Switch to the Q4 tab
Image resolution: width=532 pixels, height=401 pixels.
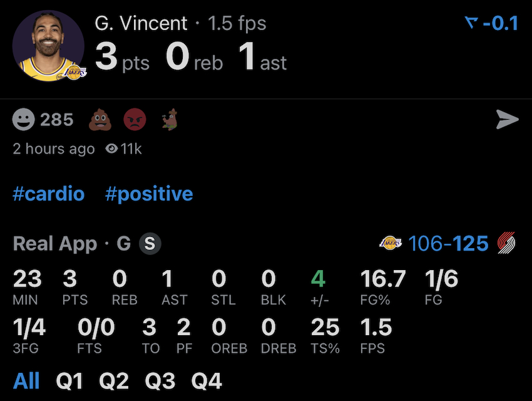(207, 380)
